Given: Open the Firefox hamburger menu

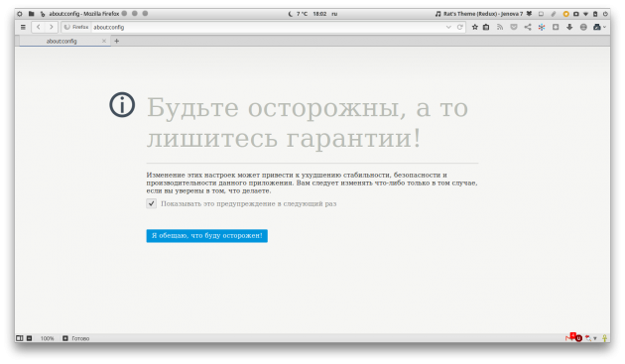Looking at the screenshot, I should [x=23, y=27].
